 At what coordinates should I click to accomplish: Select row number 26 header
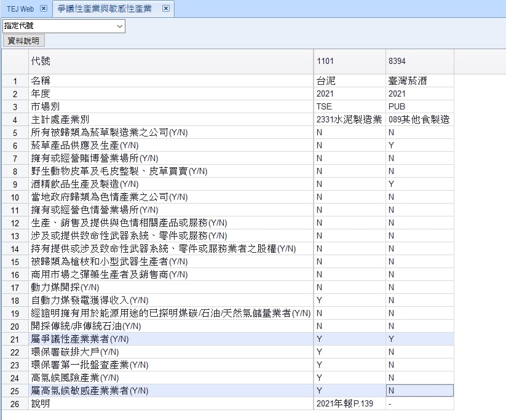[x=15, y=403]
